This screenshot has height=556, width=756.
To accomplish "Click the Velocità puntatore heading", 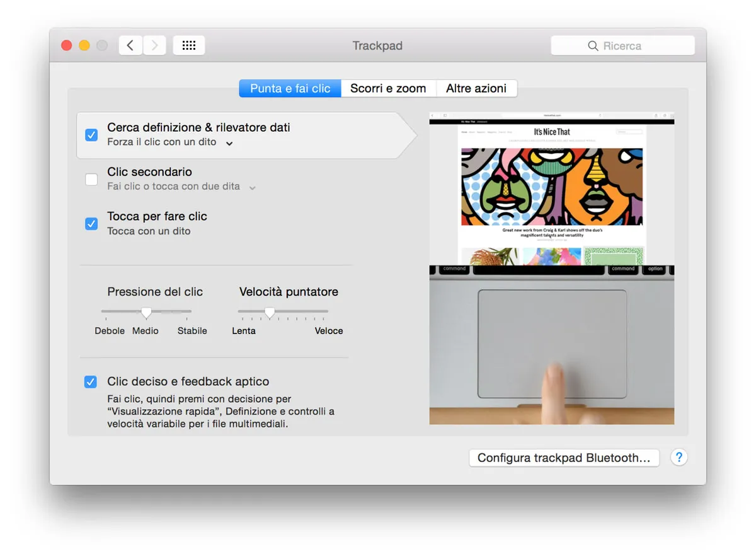I will pos(289,292).
